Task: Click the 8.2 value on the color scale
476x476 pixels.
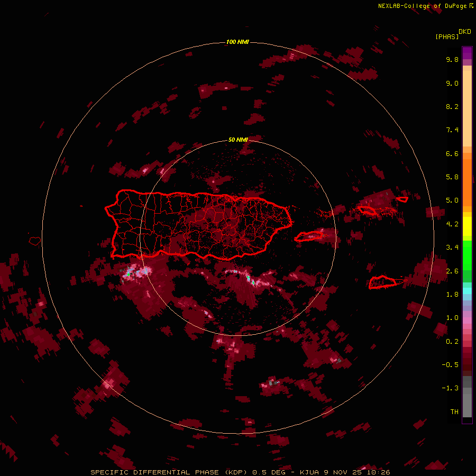Action: coord(452,106)
